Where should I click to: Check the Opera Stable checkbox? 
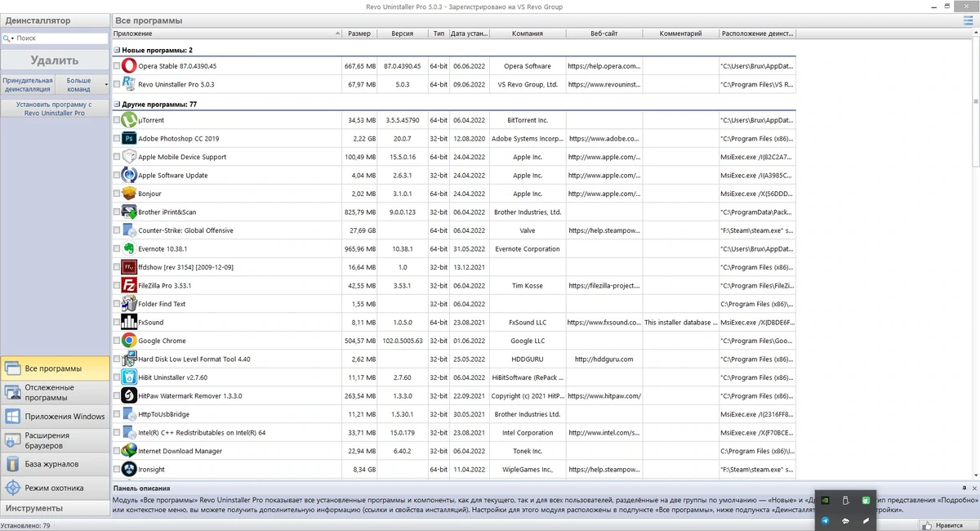pyautogui.click(x=117, y=66)
